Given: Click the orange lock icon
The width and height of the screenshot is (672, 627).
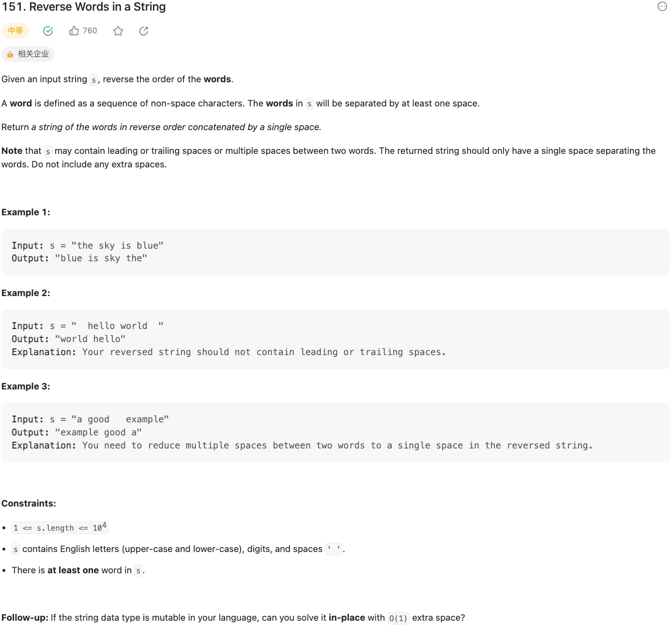Looking at the screenshot, I should (x=10, y=55).
